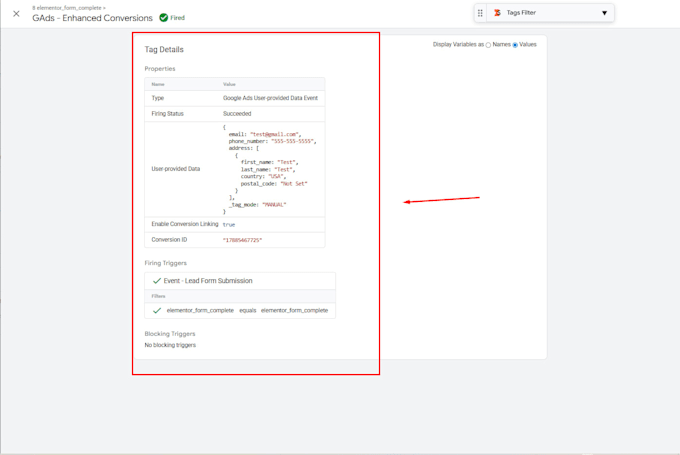Image resolution: width=680 pixels, height=455 pixels.
Task: Click the phone_number 555-555-5555 value
Action: pyautogui.click(x=292, y=141)
